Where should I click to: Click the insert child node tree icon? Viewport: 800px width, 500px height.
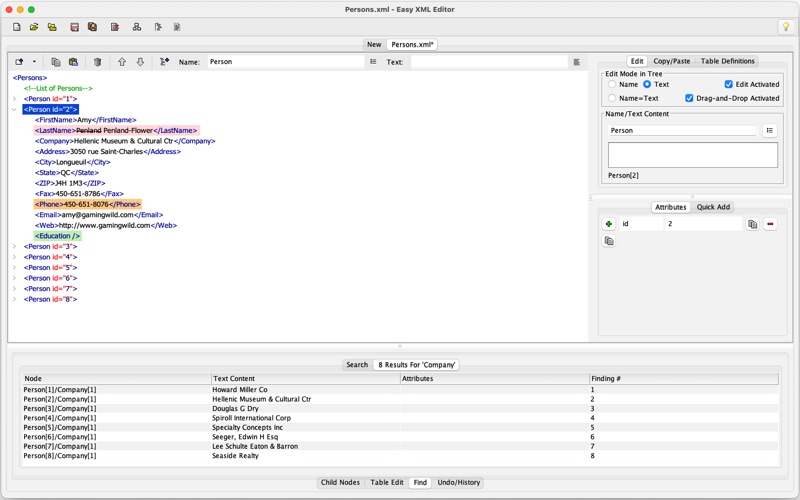coord(164,62)
